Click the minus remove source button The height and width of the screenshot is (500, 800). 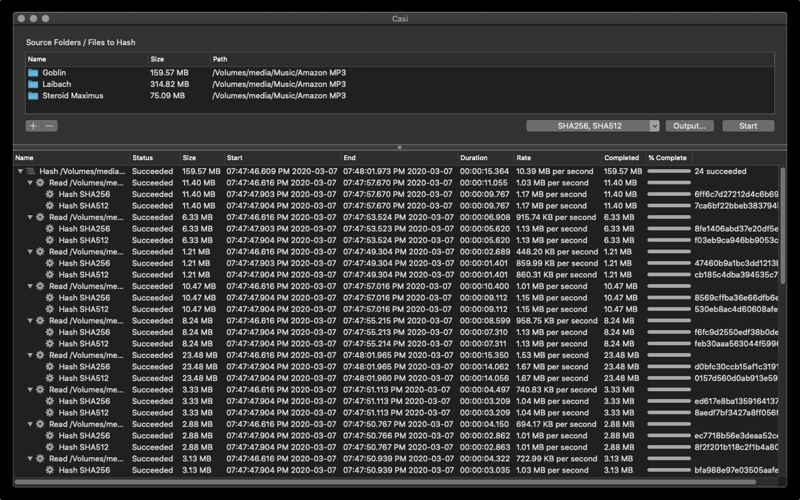coord(49,126)
